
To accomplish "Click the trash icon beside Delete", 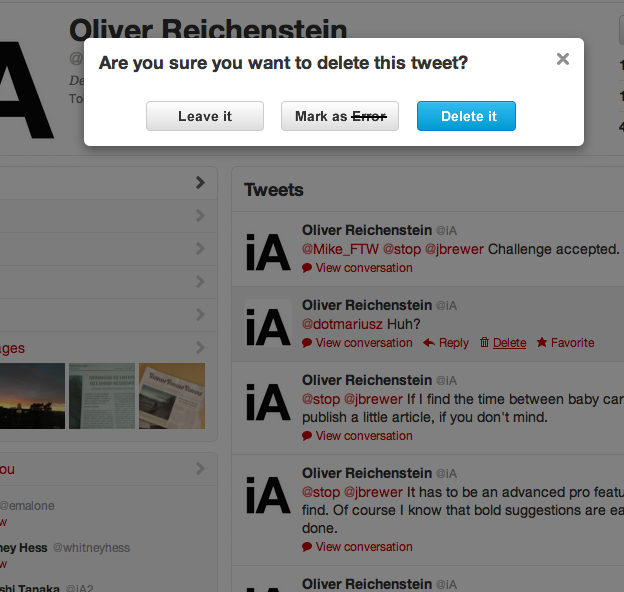I will click(x=484, y=342).
